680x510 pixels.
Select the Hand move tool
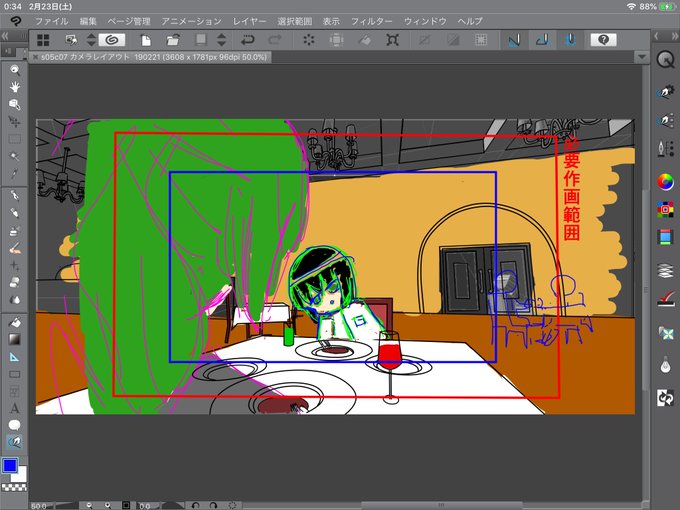tap(14, 87)
